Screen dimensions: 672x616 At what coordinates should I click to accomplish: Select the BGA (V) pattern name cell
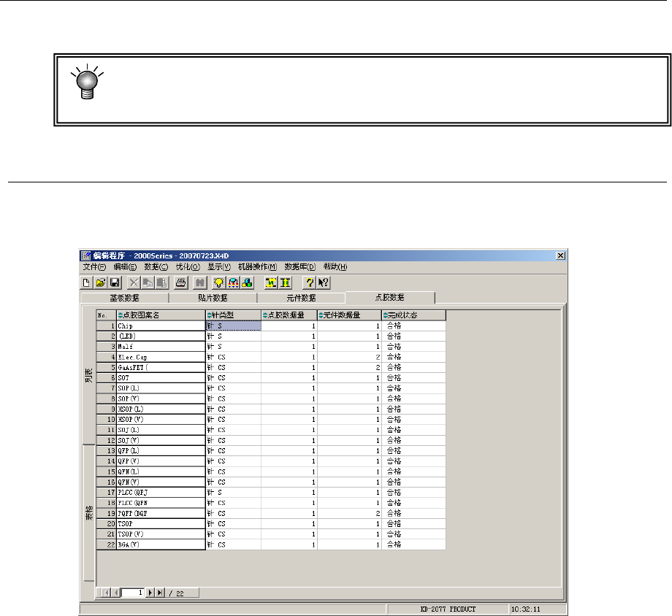(x=161, y=544)
